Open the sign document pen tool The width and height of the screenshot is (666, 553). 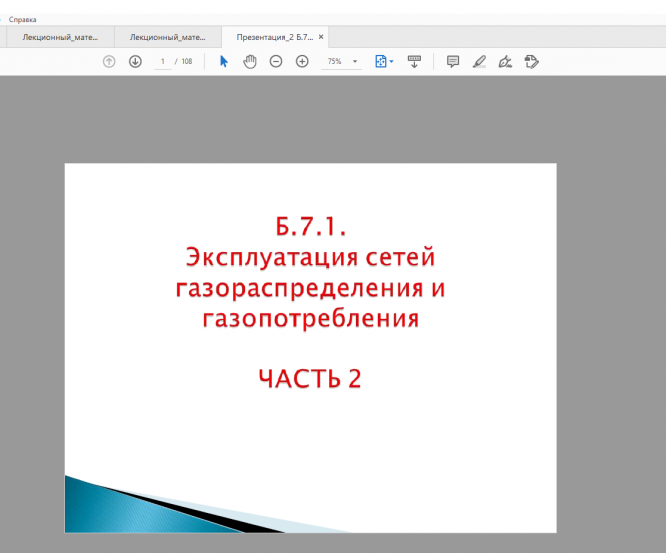point(505,62)
